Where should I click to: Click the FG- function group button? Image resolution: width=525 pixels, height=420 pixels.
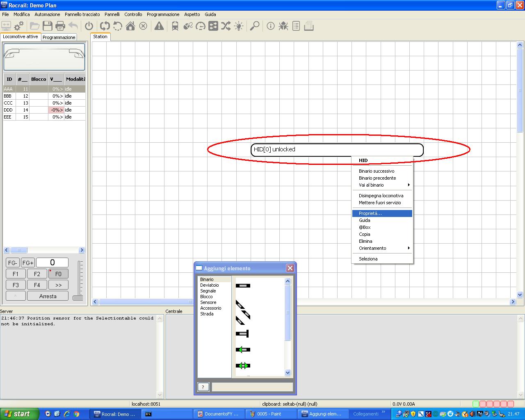click(x=13, y=262)
